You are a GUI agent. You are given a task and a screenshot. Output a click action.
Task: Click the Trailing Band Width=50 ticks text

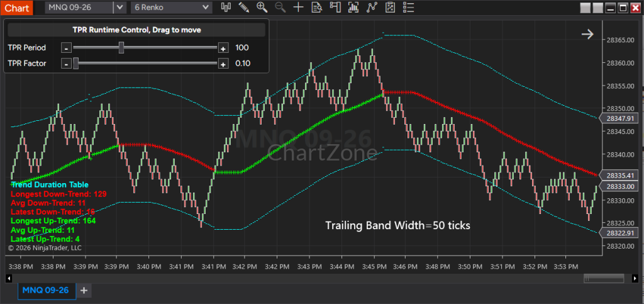click(x=397, y=225)
